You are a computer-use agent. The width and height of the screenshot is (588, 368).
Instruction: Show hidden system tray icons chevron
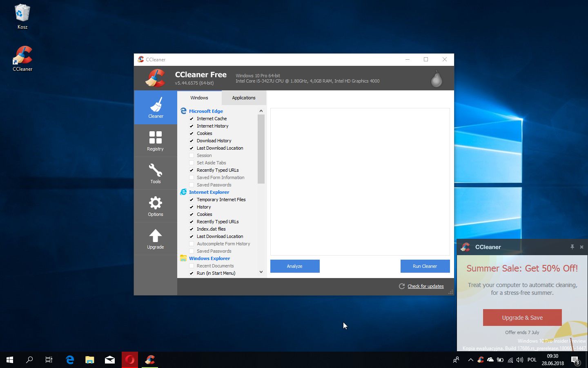470,360
